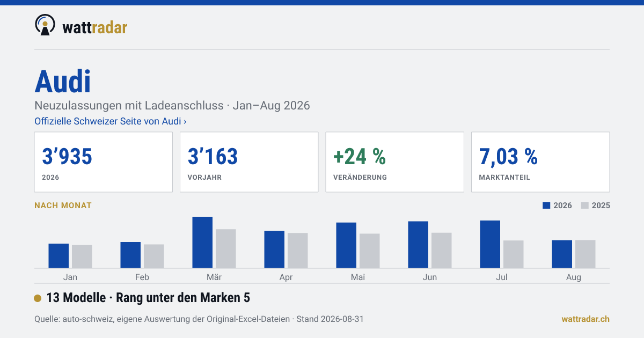The width and height of the screenshot is (644, 338).
Task: Click the Quelle auto-schweiz source note
Action: pos(199,319)
